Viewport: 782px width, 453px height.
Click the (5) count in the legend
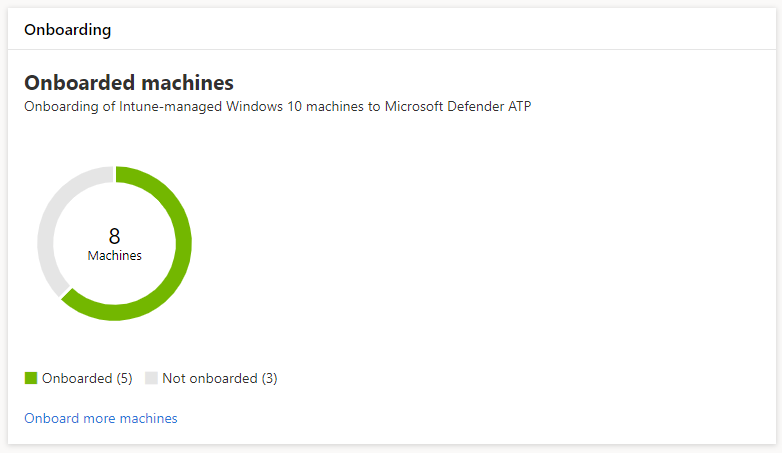(x=124, y=378)
